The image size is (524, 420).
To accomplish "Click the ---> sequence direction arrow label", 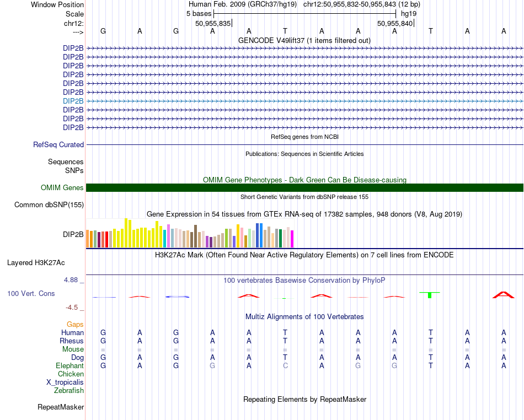I will [78, 32].
